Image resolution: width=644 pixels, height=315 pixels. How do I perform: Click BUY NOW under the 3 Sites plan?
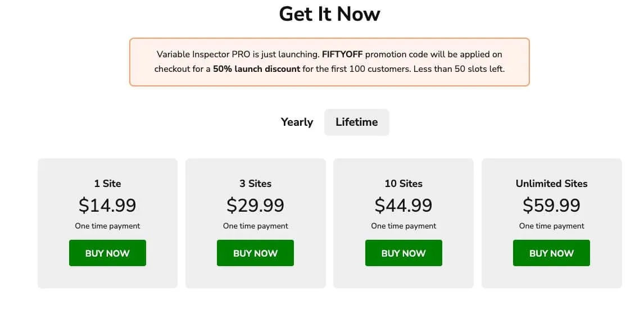255,253
